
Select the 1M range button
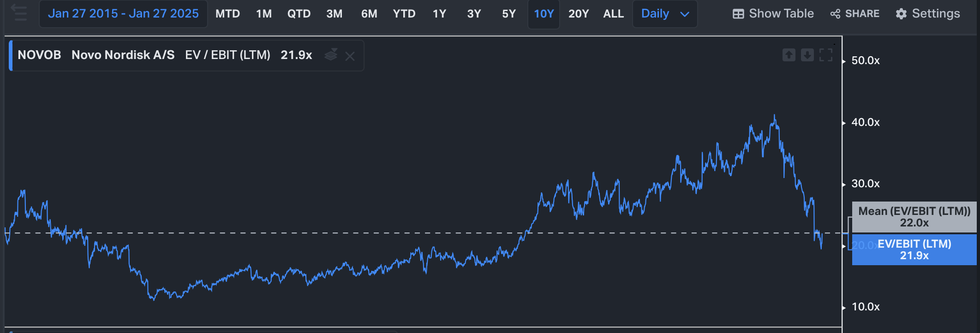264,14
